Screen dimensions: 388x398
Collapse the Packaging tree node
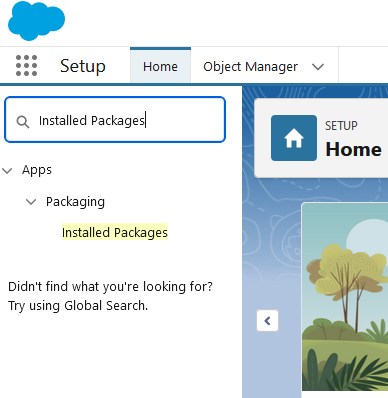(31, 202)
